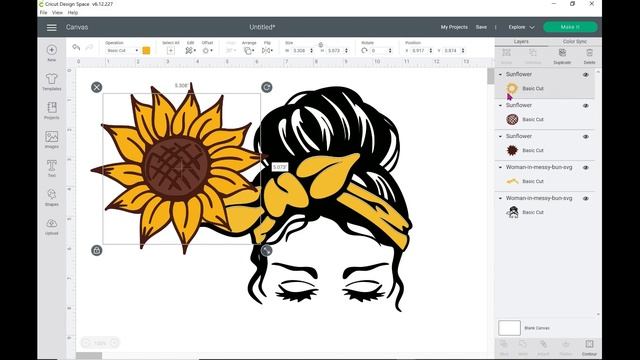Select the brown lattice sunflower layer thumbnail

(x=512, y=119)
